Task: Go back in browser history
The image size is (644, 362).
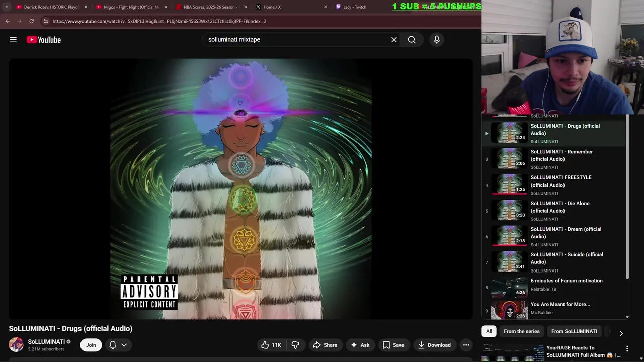Action: coord(7,21)
